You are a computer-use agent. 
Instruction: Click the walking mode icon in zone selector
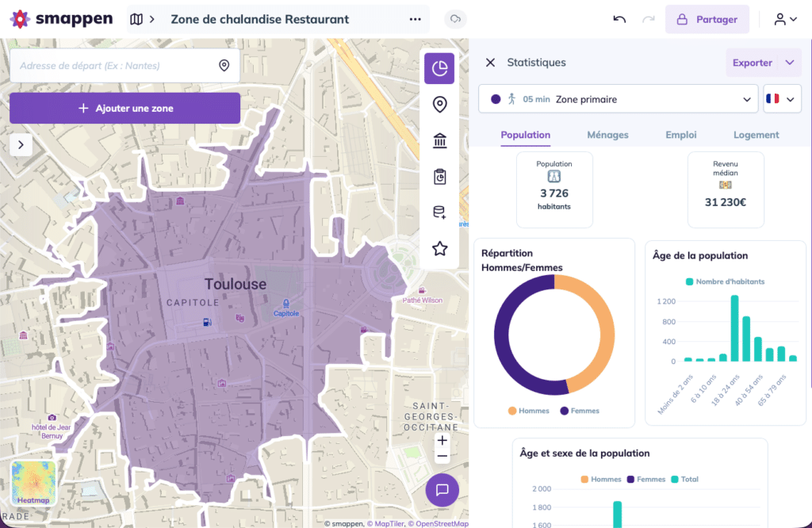[x=511, y=99]
